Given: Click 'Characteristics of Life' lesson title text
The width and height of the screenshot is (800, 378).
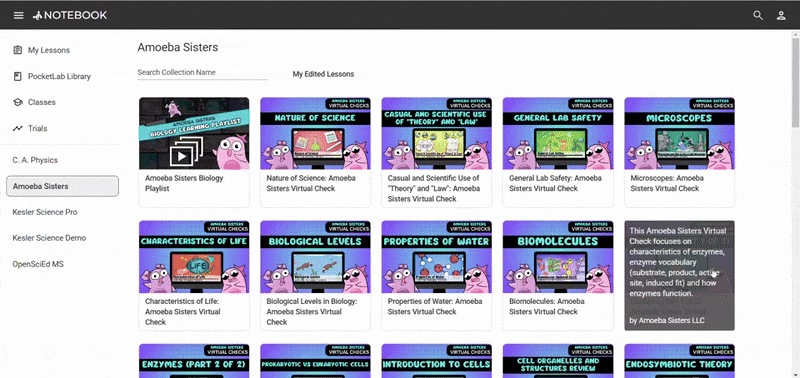Looking at the screenshot, I should (183, 312).
